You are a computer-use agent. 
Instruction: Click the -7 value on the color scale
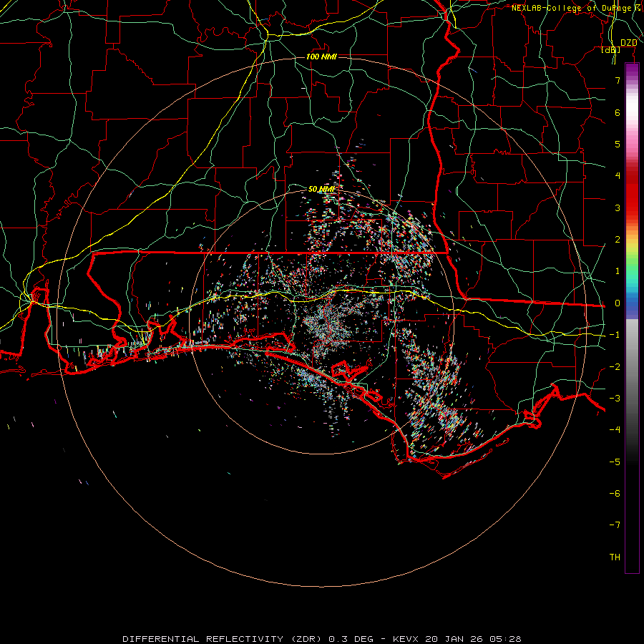pos(615,525)
